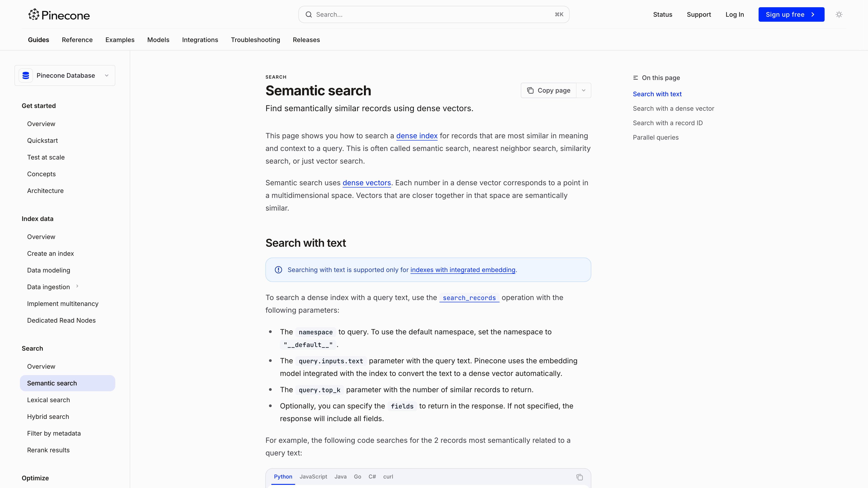Click the info icon in the blue callout
Image resolution: width=868 pixels, height=488 pixels.
(x=278, y=270)
